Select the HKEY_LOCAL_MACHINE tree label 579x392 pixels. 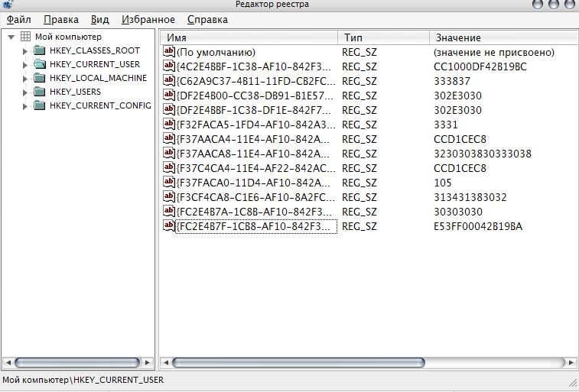(x=98, y=78)
